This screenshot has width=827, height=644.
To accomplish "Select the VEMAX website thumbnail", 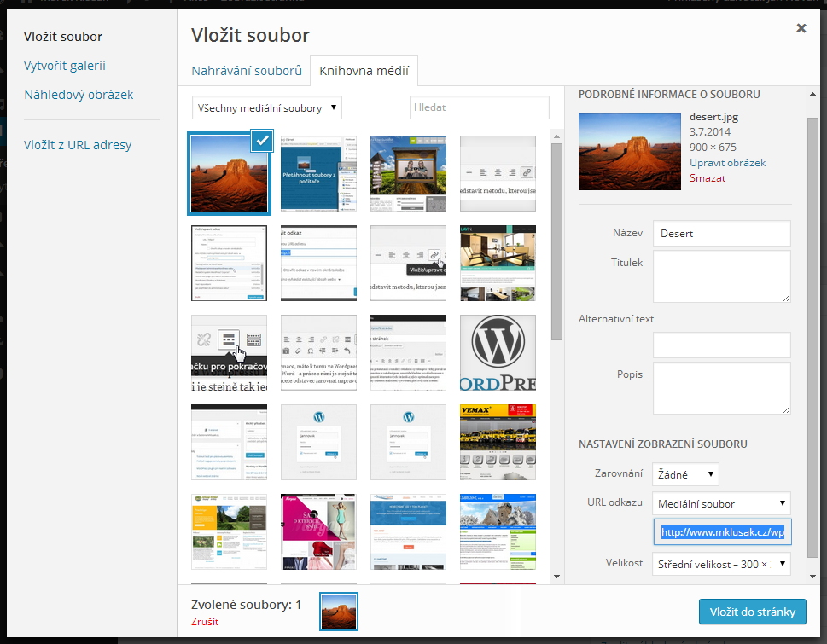I will coord(498,442).
